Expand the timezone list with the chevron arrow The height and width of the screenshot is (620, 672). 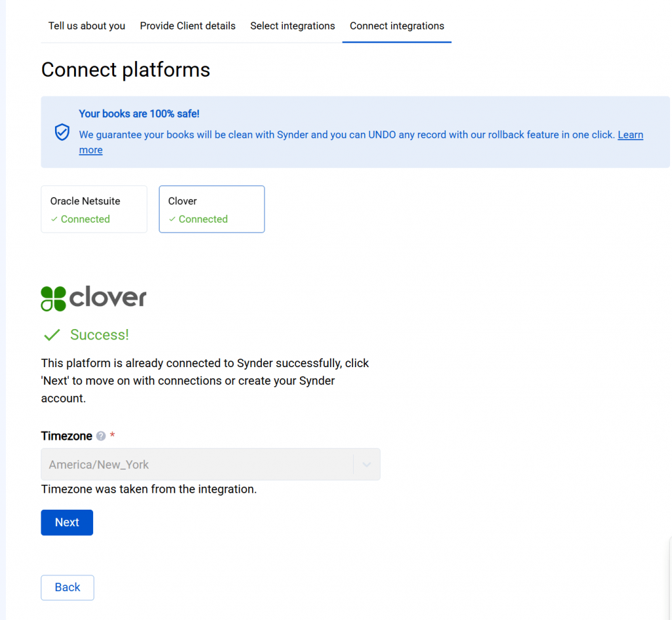click(x=366, y=464)
